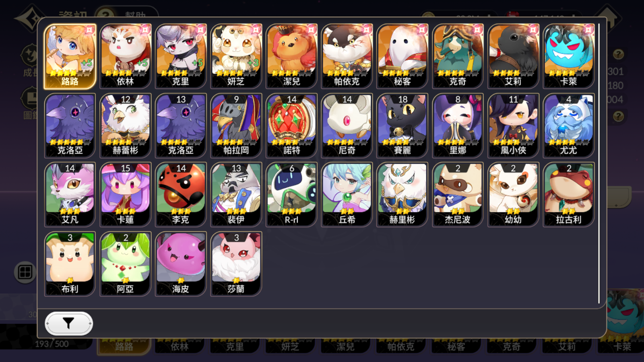The width and height of the screenshot is (644, 362).
Task: Open the filter funnel button
Action: point(69,323)
